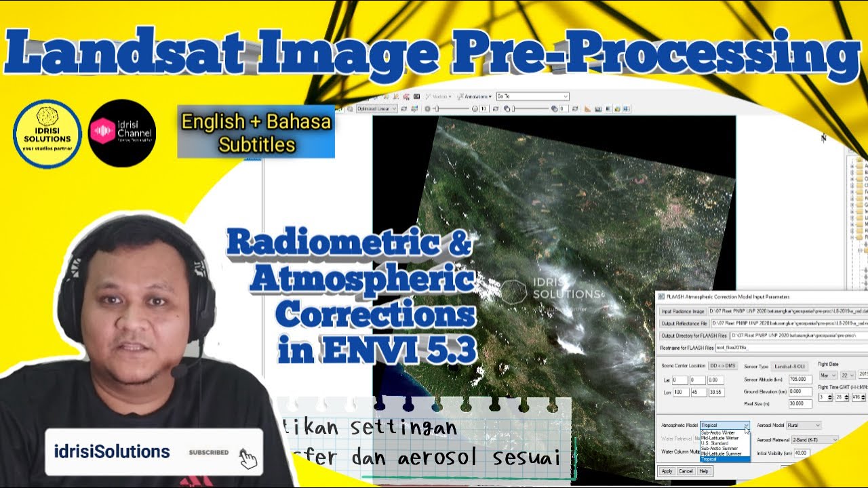Image resolution: width=868 pixels, height=488 pixels.
Task: Open the Aerosol Retrieval 2-Band (K-T) dropdown
Action: 815,440
